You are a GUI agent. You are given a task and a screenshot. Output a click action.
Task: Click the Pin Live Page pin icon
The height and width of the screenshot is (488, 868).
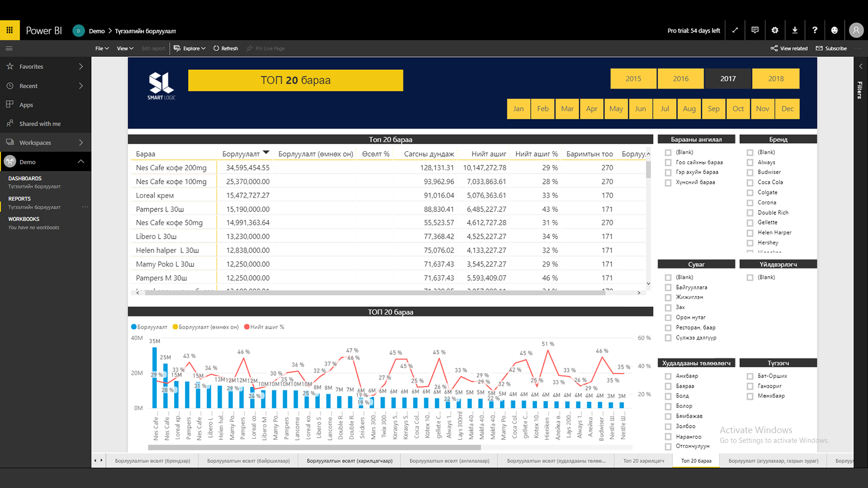click(250, 48)
